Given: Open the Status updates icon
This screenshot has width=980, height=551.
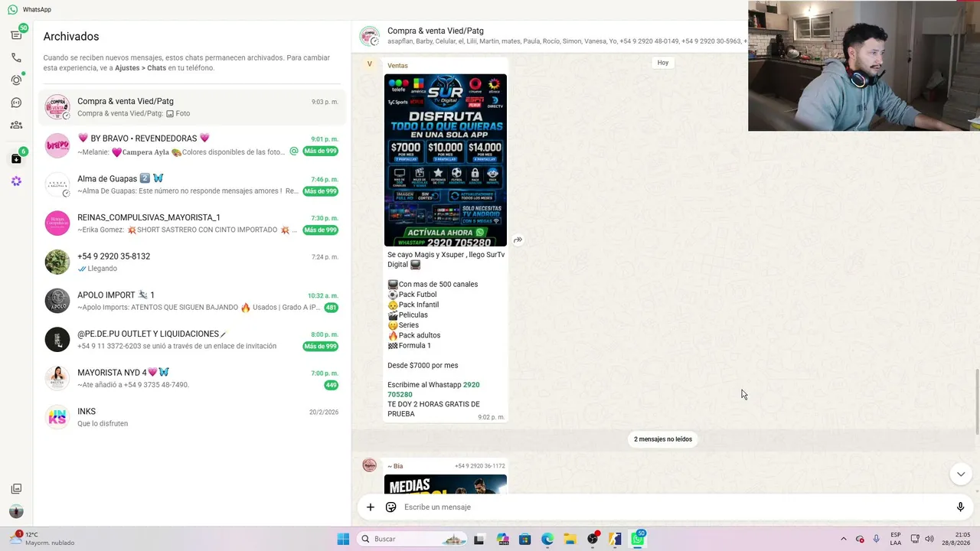Looking at the screenshot, I should tap(16, 80).
